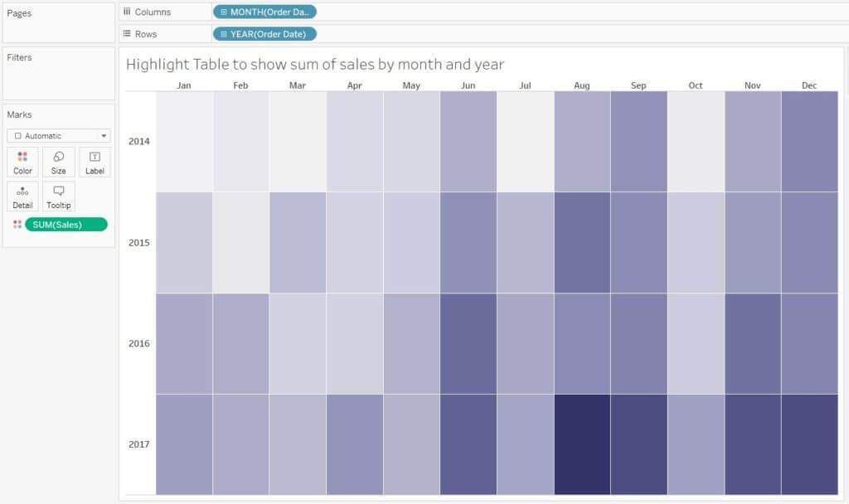Screen dimensions: 849x504
Task: Select the darkest cell under Aug 2017
Action: [581, 443]
